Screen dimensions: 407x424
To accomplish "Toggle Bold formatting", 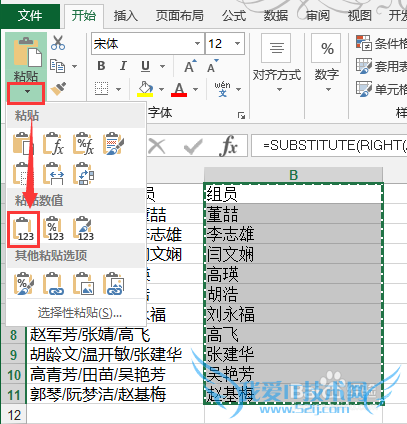I will tap(101, 66).
